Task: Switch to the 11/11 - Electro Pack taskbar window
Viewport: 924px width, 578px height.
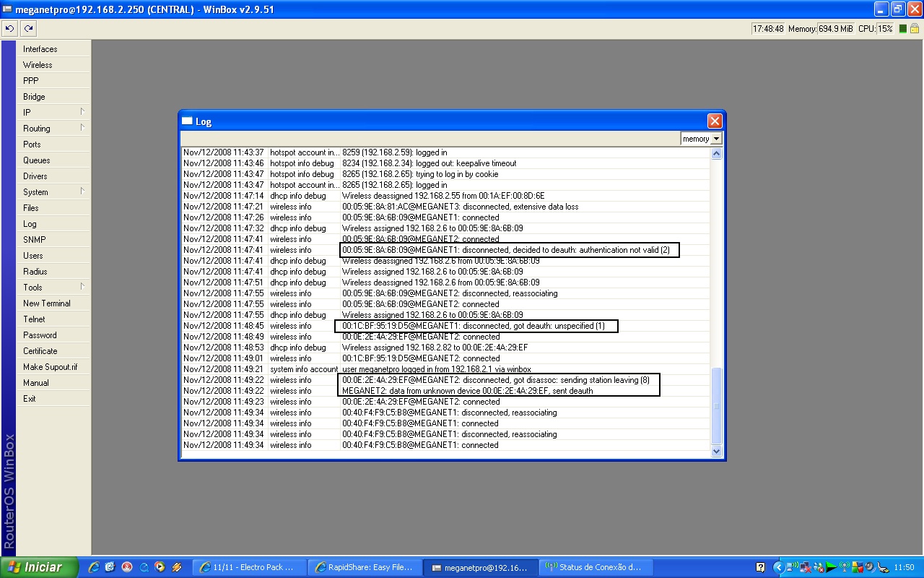Action: pos(249,567)
